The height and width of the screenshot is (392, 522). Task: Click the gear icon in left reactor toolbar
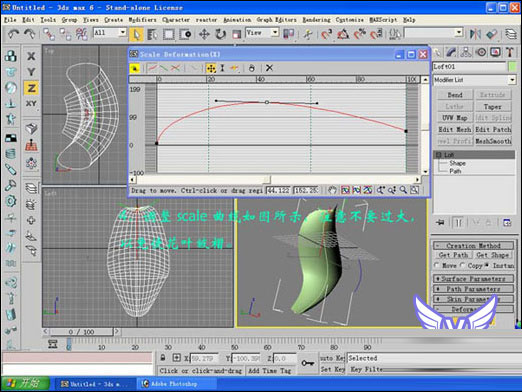11,201
